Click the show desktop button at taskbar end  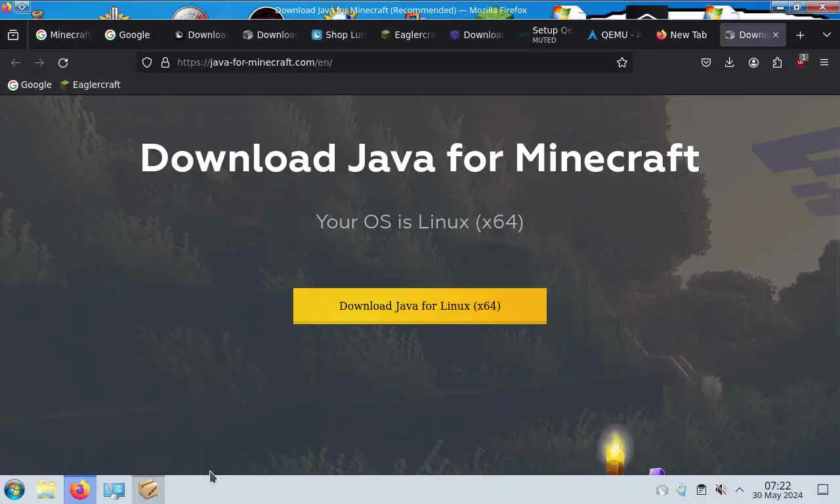pyautogui.click(x=823, y=490)
